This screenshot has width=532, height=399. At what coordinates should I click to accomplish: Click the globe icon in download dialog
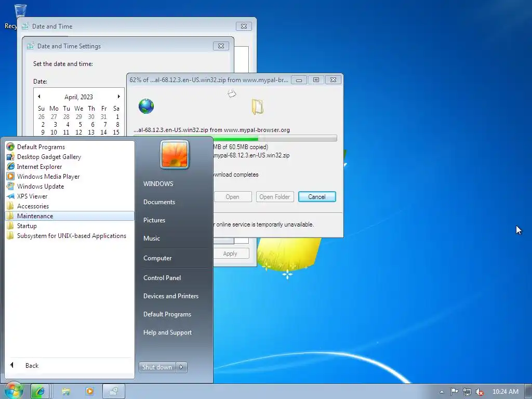coord(146,106)
